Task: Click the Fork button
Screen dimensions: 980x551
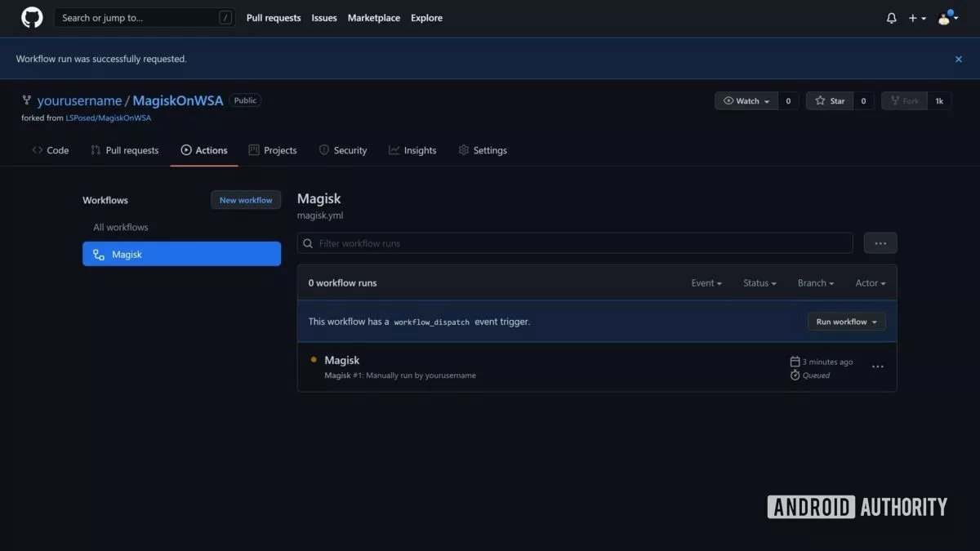Action: tap(904, 101)
